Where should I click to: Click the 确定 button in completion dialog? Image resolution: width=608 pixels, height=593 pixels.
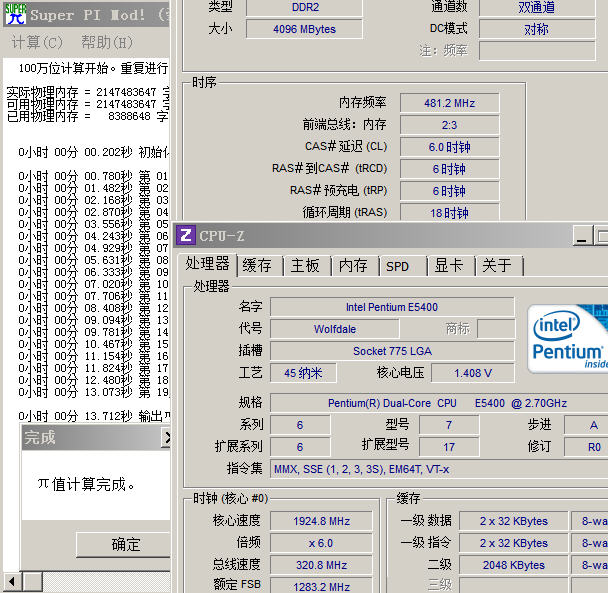pos(123,545)
